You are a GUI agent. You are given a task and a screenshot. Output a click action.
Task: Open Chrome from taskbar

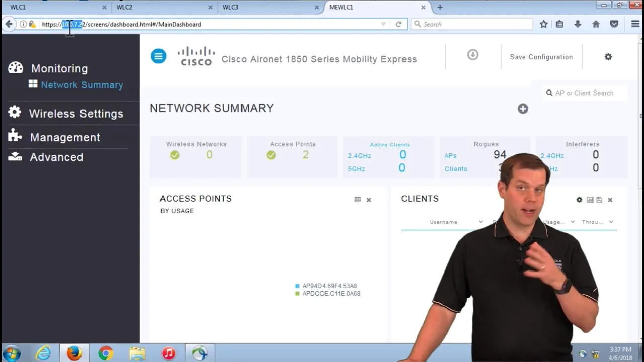point(106,353)
